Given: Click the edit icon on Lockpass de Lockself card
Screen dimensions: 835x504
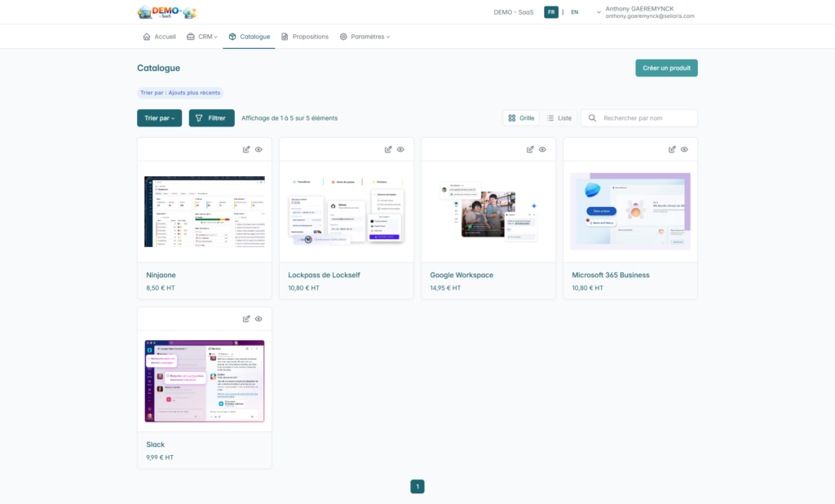Looking at the screenshot, I should [x=388, y=149].
